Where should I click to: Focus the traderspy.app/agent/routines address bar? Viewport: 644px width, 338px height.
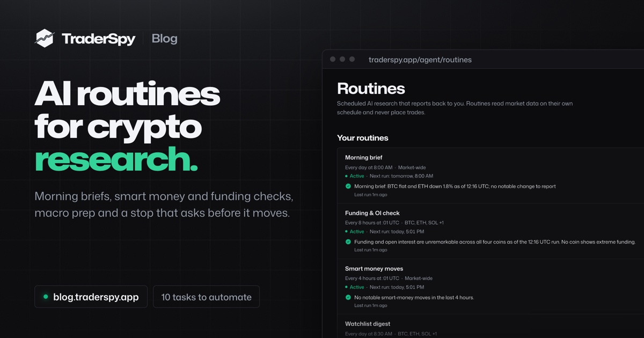click(420, 60)
